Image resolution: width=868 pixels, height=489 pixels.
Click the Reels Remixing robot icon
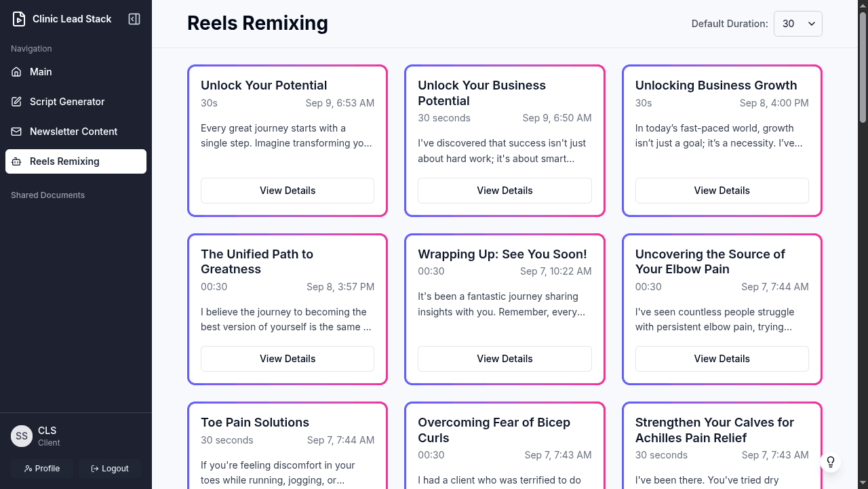click(16, 161)
